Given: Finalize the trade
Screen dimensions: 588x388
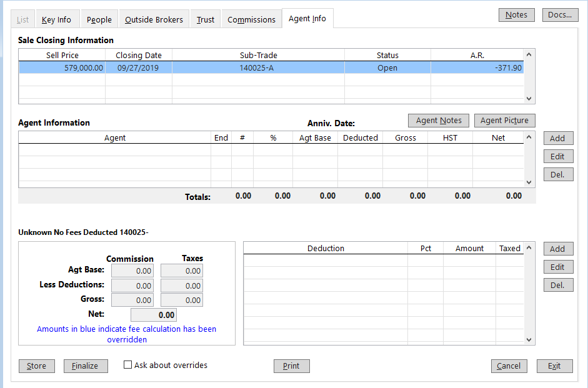Looking at the screenshot, I should [86, 366].
